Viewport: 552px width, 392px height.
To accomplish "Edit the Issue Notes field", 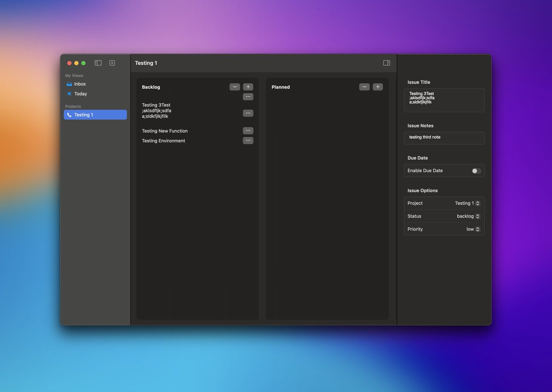I will click(x=444, y=138).
